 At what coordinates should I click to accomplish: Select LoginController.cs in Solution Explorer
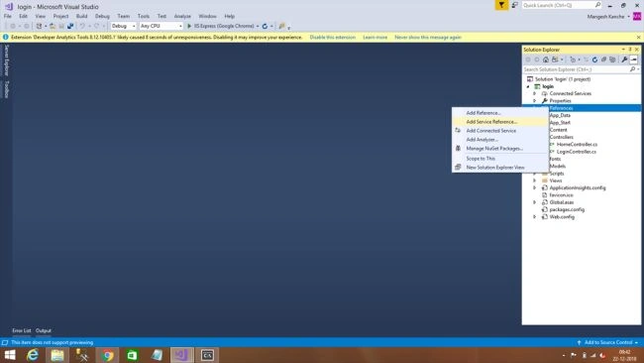577,152
